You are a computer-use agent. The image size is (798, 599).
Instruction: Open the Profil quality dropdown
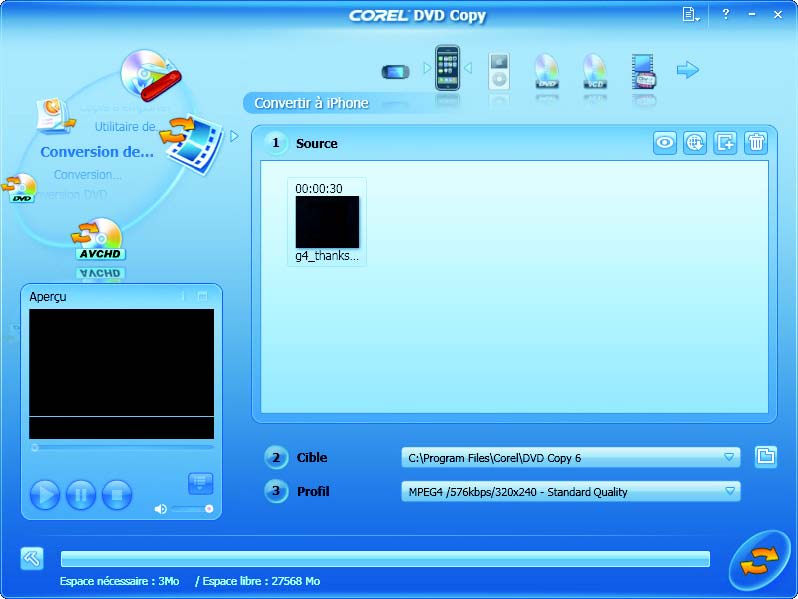pos(571,492)
